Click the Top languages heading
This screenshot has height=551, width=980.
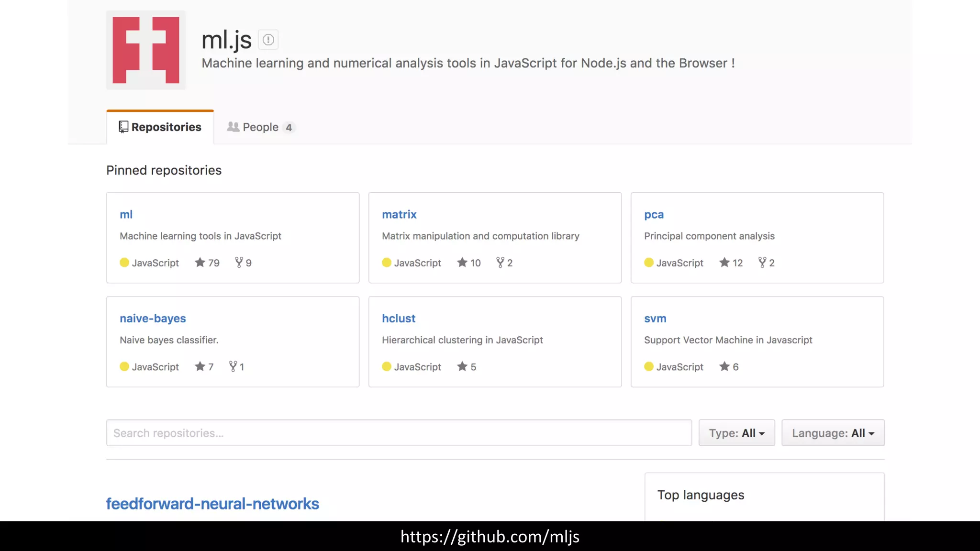(x=701, y=495)
